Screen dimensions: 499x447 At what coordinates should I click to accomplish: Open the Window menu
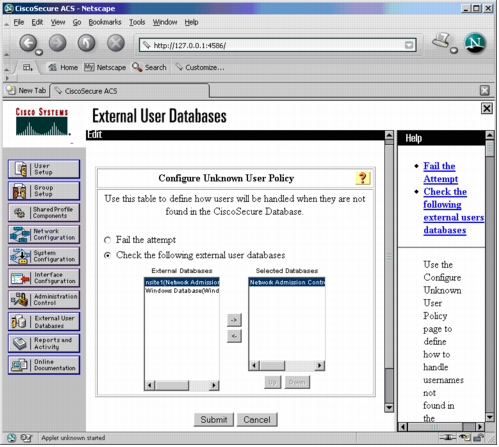pos(166,22)
